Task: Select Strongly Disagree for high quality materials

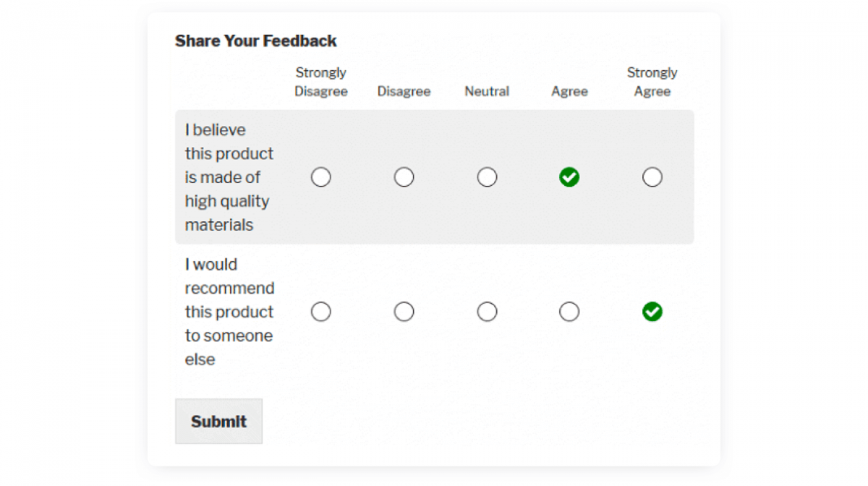Action: click(321, 177)
